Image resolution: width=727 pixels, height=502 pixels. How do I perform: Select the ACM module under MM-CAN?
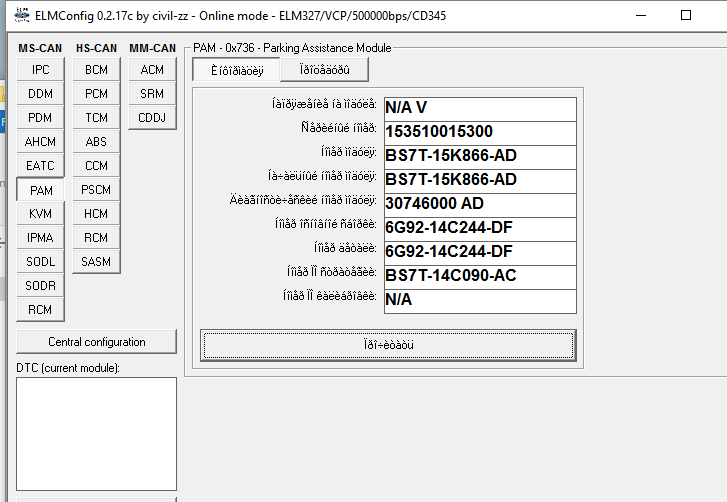click(x=152, y=69)
